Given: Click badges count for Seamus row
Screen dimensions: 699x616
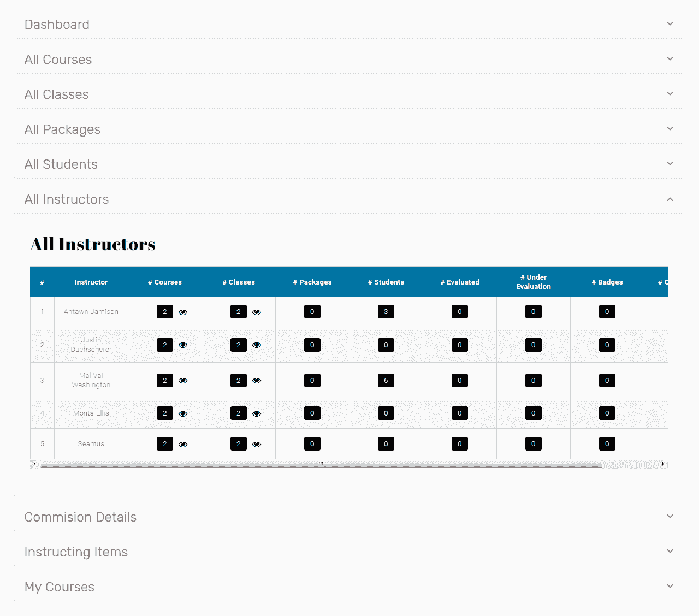Looking at the screenshot, I should pos(607,444).
